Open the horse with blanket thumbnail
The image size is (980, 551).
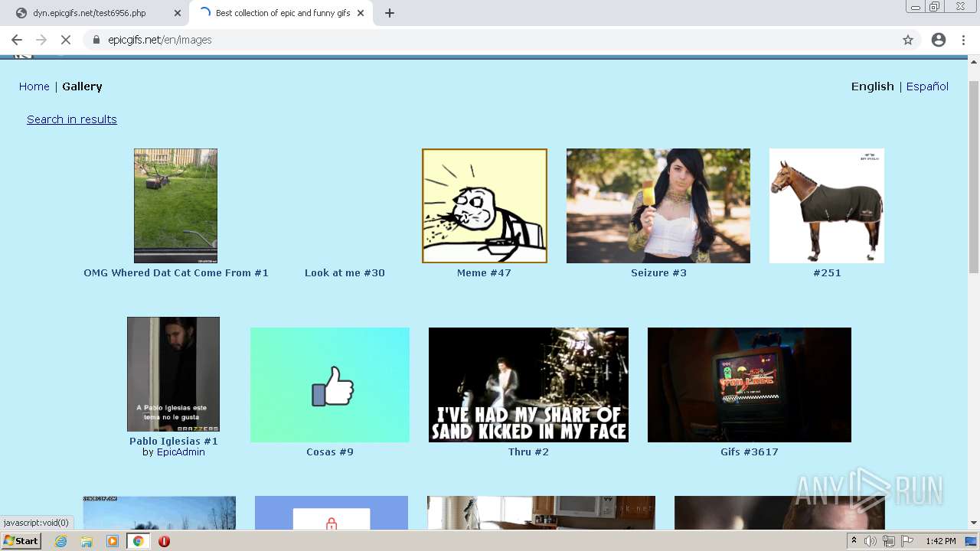(x=827, y=206)
